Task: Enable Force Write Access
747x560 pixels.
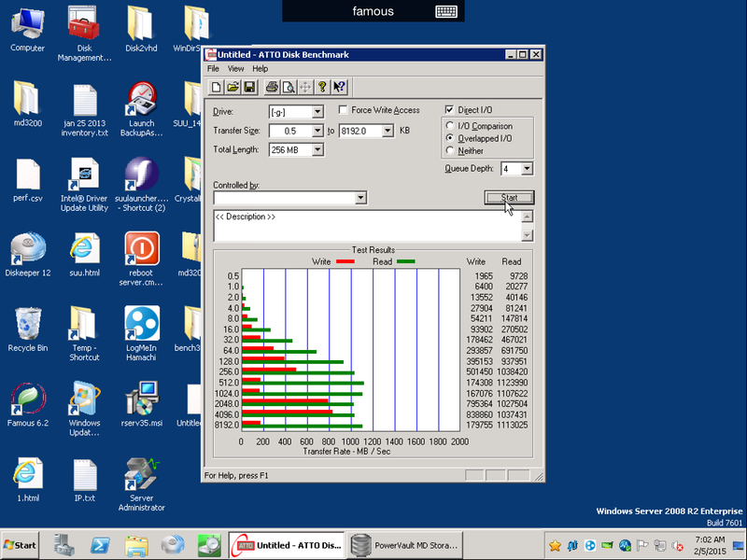Action: pos(344,109)
